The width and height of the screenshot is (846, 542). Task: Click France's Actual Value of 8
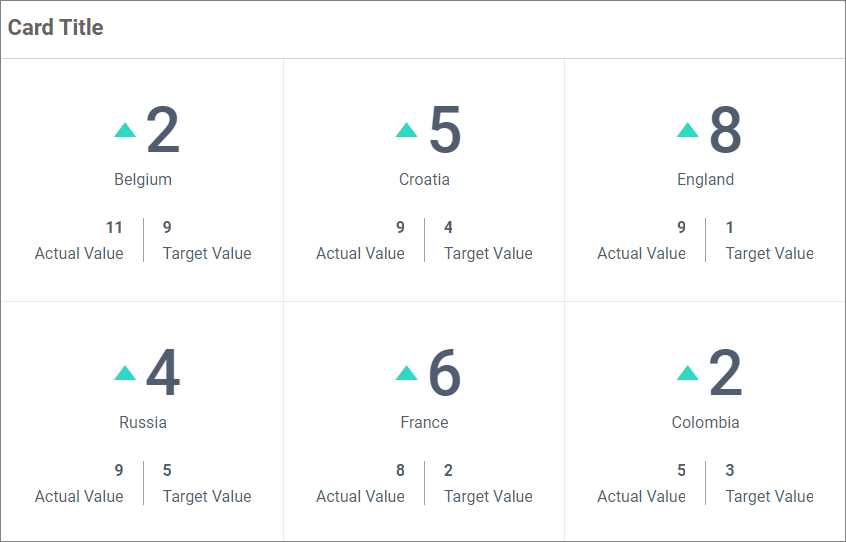[x=400, y=471]
